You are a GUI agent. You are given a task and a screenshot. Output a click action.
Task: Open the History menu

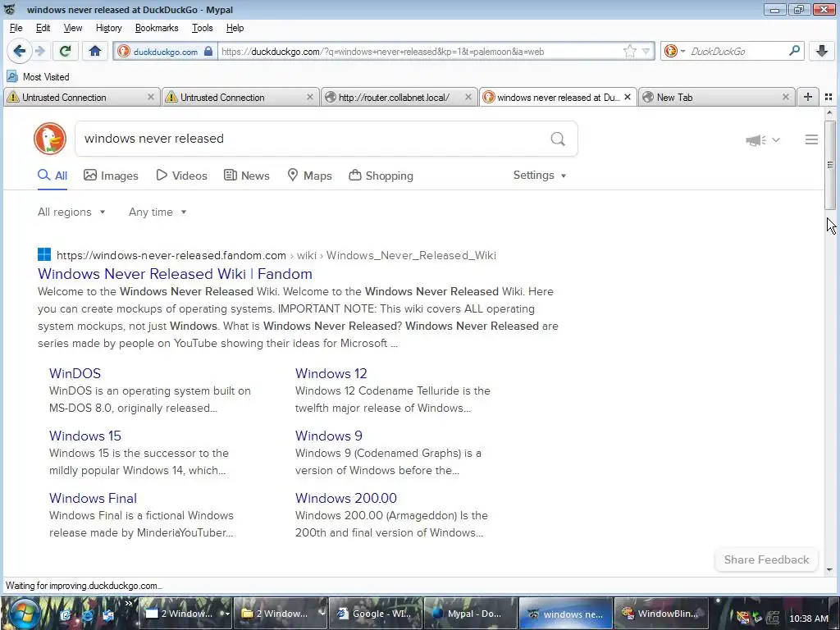[109, 28]
